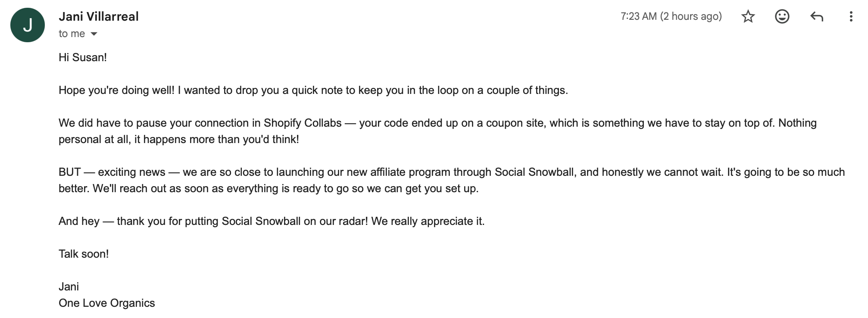Star the email from Jani Villarreal
Viewport: 868px width, 318px height.
click(x=748, y=16)
